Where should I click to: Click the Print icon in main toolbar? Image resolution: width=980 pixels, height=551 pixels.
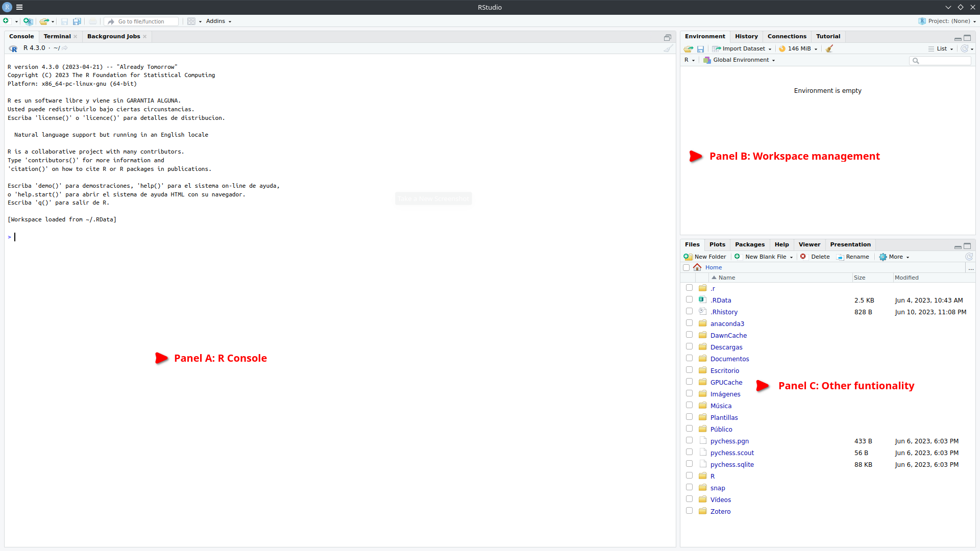coord(92,21)
